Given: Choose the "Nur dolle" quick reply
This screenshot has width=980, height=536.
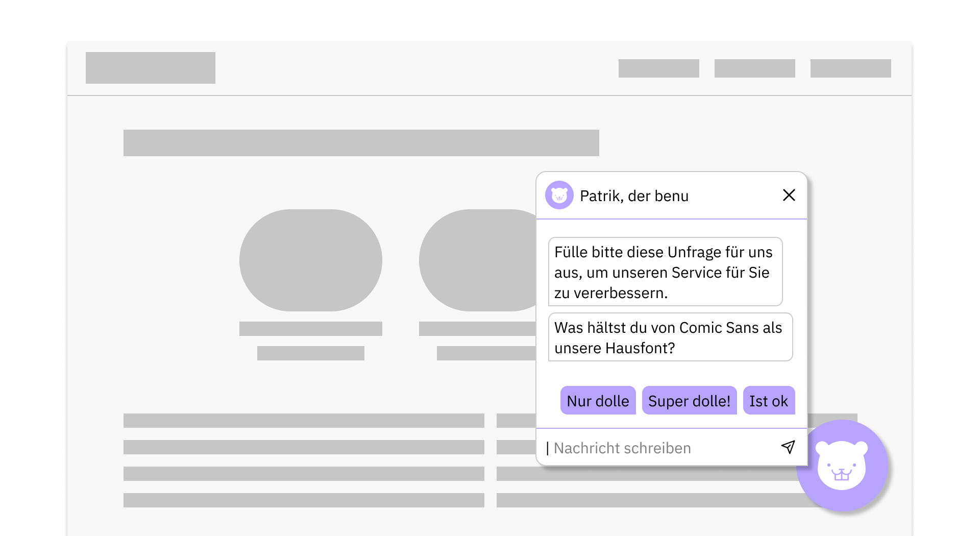Looking at the screenshot, I should pyautogui.click(x=598, y=401).
